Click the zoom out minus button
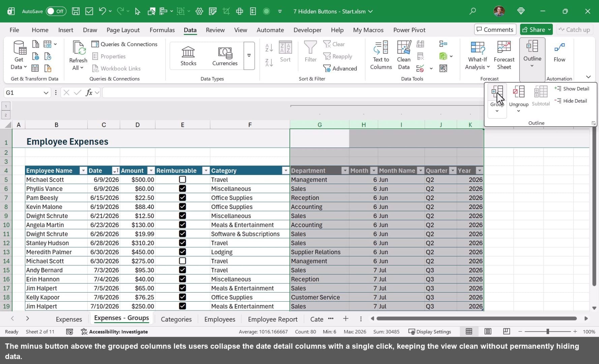 pos(520,332)
